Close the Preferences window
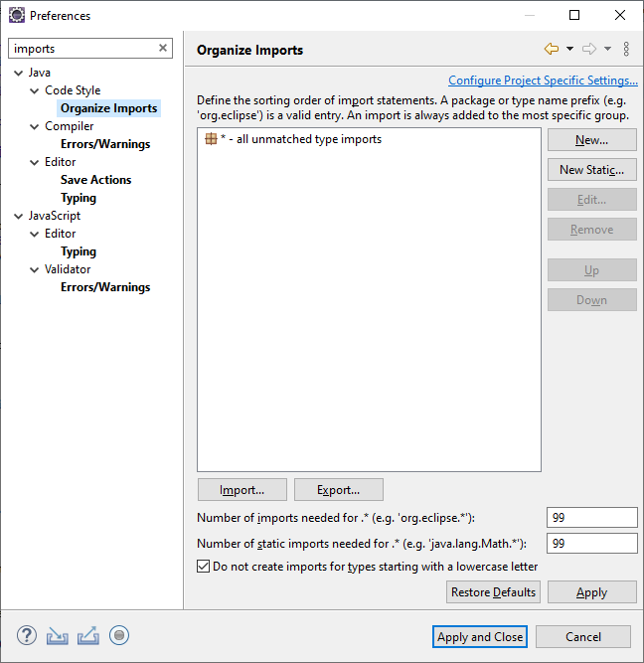 click(620, 15)
